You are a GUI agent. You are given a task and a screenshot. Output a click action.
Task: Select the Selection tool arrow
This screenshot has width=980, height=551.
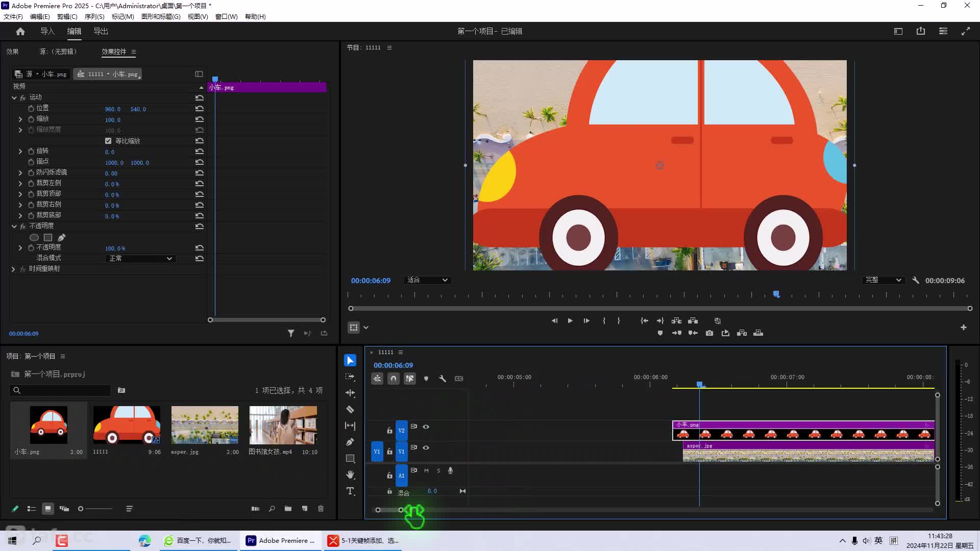click(x=350, y=361)
